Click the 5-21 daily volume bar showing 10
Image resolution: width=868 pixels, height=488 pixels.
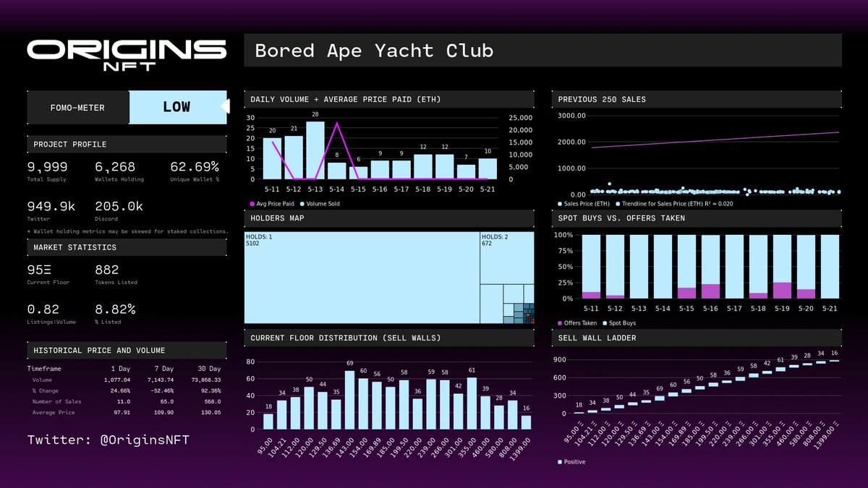pos(488,168)
